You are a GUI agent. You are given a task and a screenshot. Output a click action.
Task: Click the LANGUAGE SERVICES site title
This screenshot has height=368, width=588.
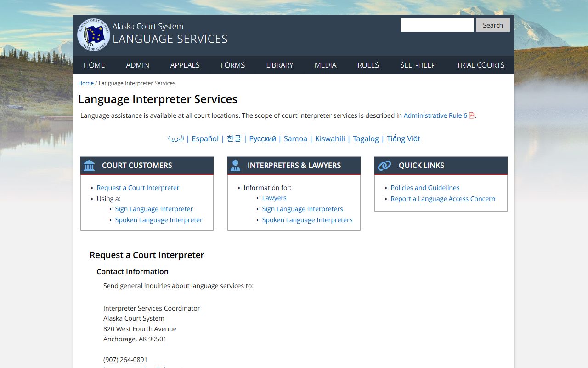coord(170,39)
